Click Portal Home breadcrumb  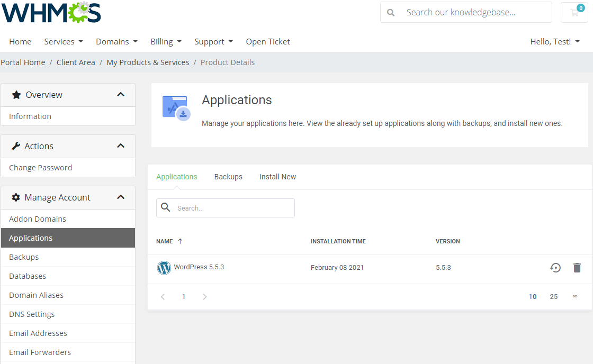click(x=23, y=62)
